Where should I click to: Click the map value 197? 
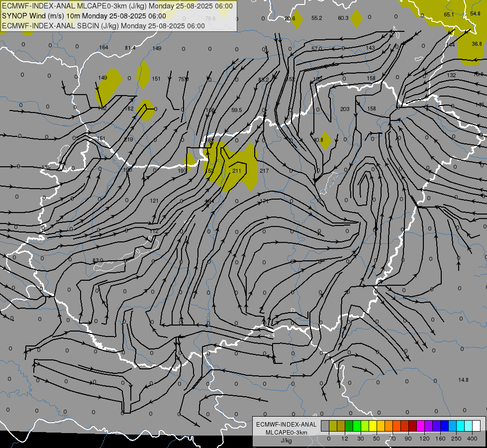(183, 171)
